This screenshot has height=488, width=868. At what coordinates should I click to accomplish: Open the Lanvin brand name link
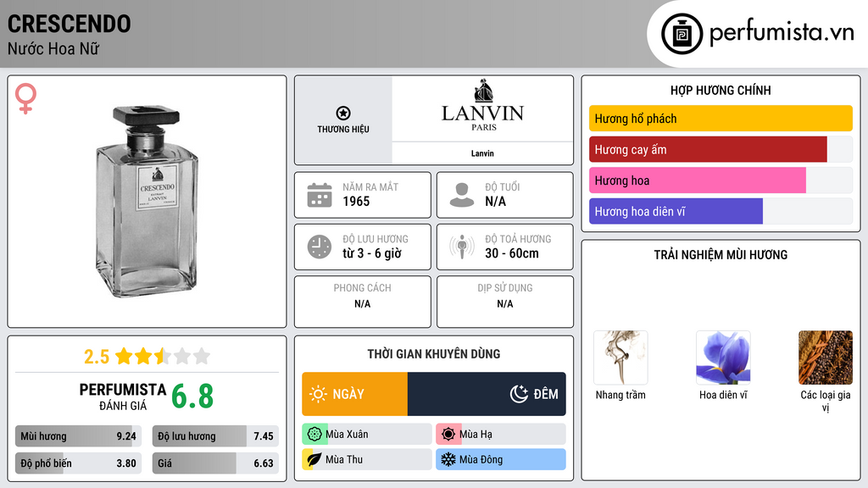click(x=482, y=153)
